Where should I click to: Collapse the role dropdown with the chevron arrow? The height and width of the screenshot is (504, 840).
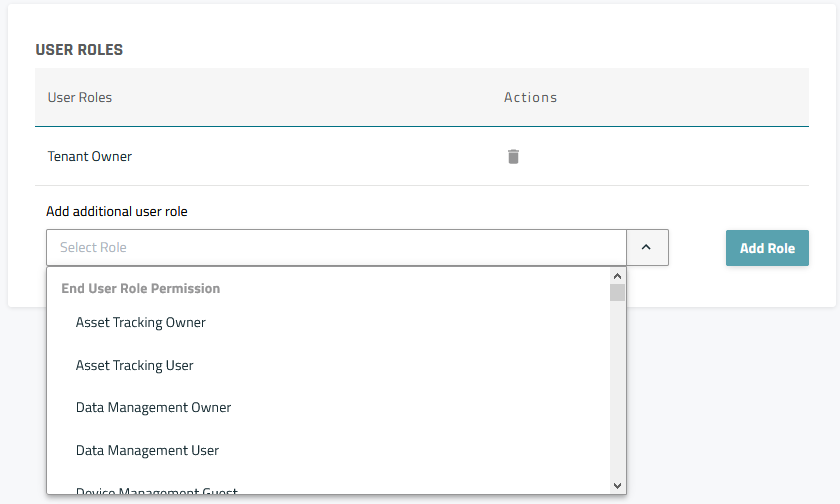(x=646, y=248)
